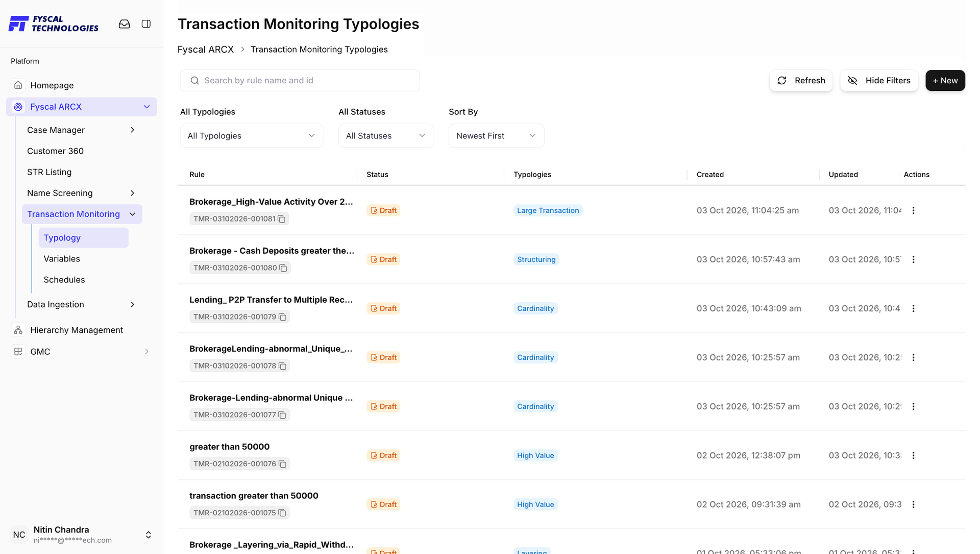This screenshot has height=554, width=980.
Task: Copy rule ID TMR-03102026-001077
Action: tap(282, 415)
